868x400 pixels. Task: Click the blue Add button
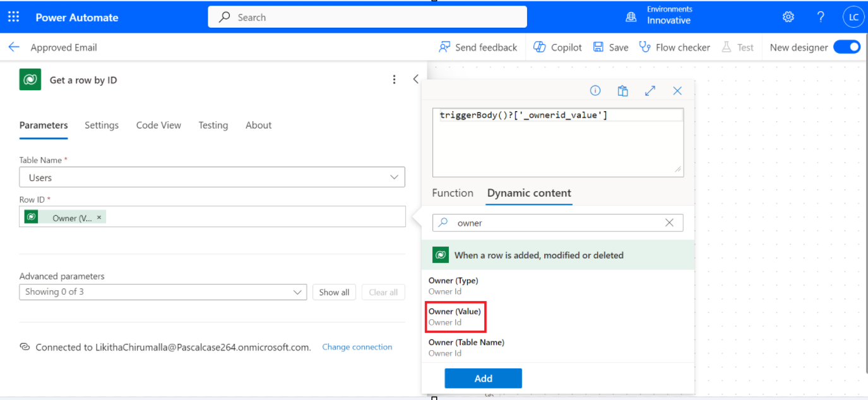pyautogui.click(x=483, y=378)
